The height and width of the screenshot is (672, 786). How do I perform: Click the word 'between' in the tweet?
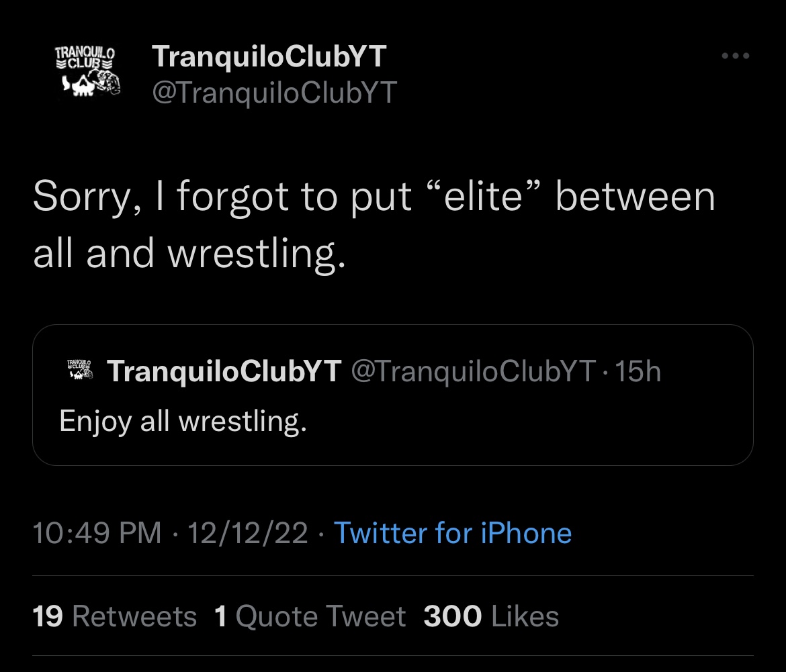636,197
